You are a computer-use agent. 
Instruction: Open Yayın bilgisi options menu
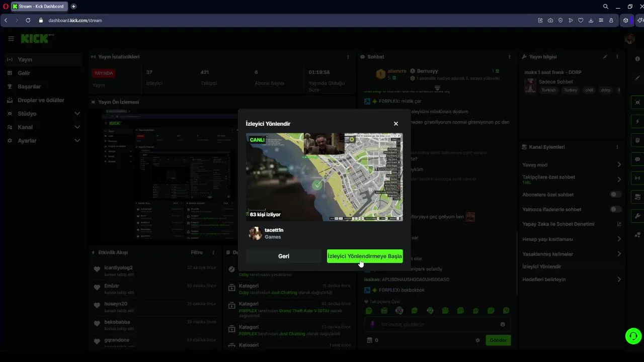click(x=617, y=57)
